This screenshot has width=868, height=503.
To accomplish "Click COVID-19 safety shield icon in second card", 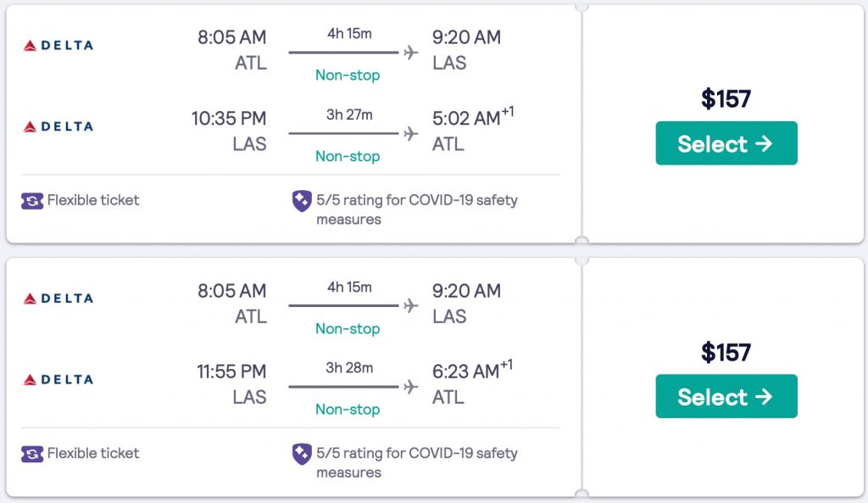I will click(x=302, y=454).
